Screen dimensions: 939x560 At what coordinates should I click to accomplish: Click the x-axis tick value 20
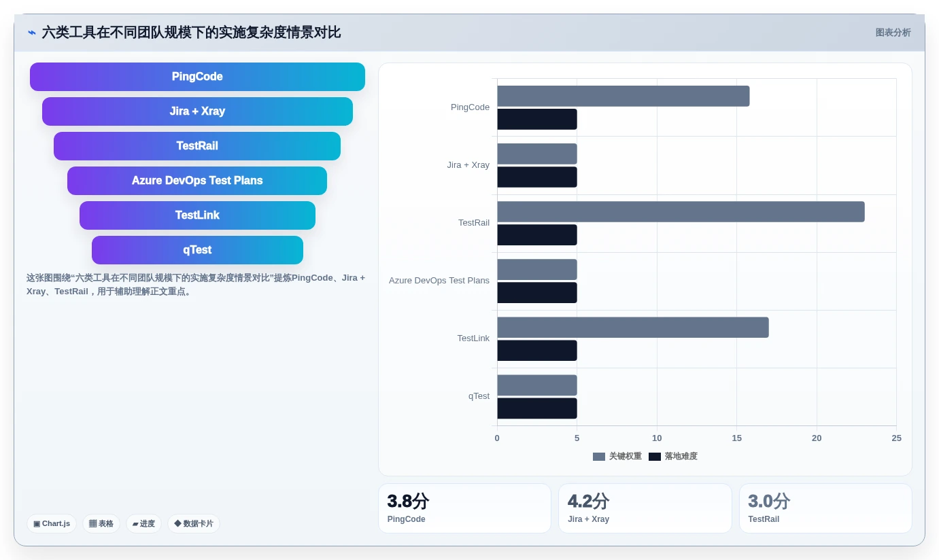[817, 438]
